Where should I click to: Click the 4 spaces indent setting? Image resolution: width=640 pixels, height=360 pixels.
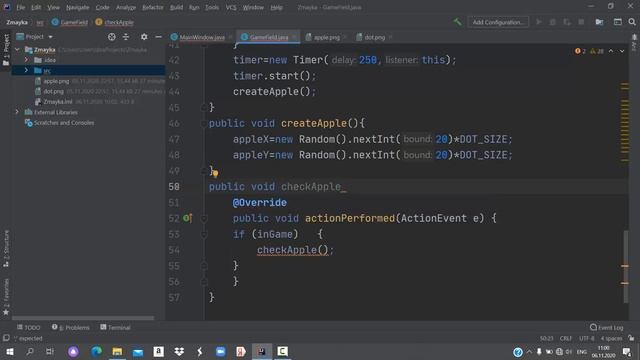(611, 338)
